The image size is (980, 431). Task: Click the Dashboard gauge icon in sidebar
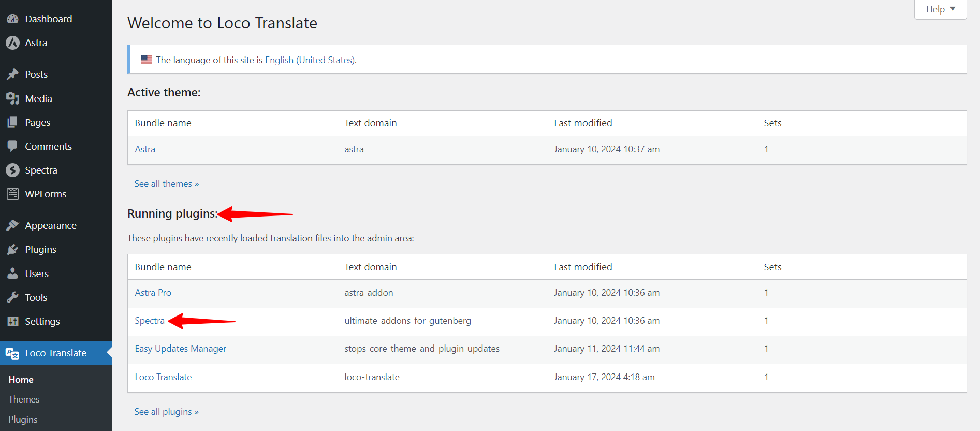pos(12,19)
